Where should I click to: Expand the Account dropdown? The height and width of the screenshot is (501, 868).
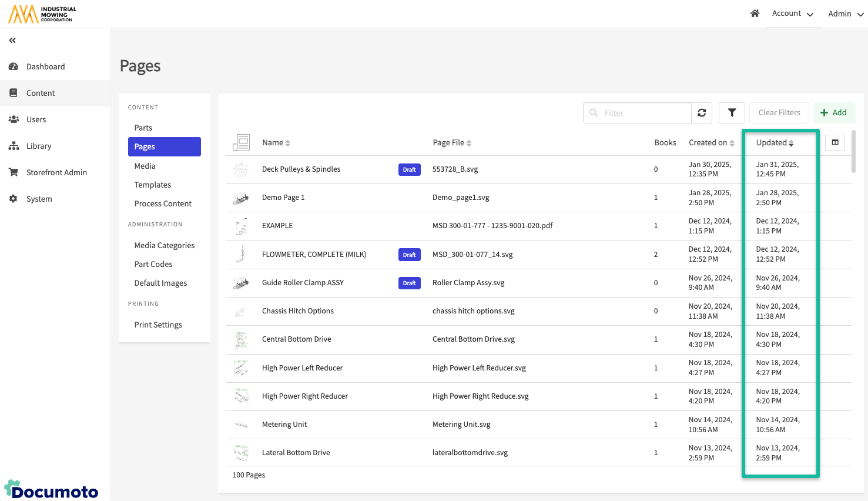tap(792, 14)
